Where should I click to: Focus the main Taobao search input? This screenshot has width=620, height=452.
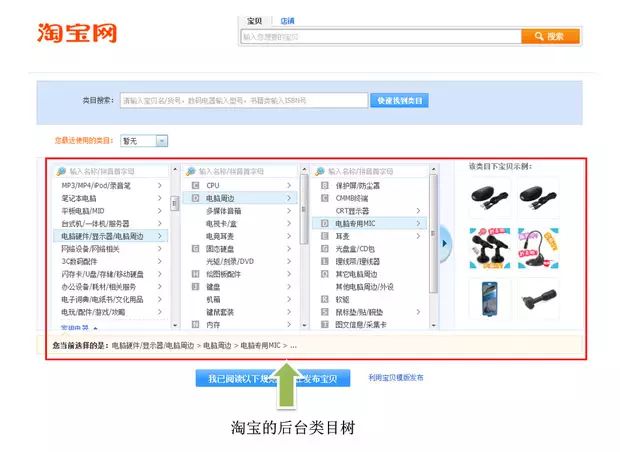coord(381,36)
